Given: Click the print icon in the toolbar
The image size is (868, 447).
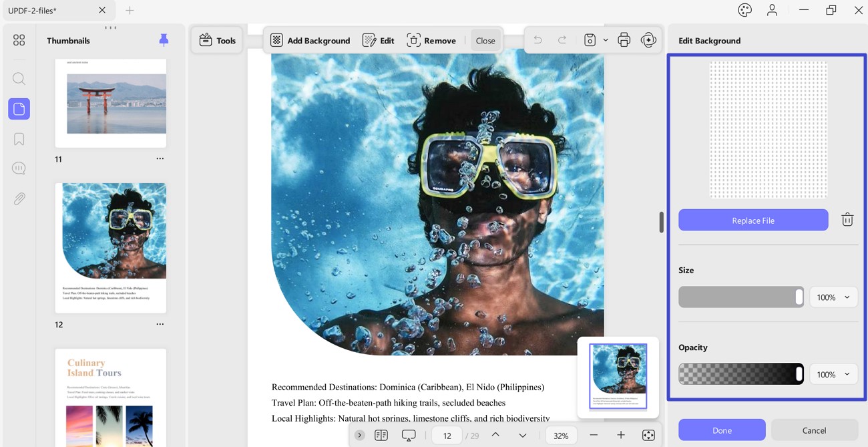Looking at the screenshot, I should (624, 40).
